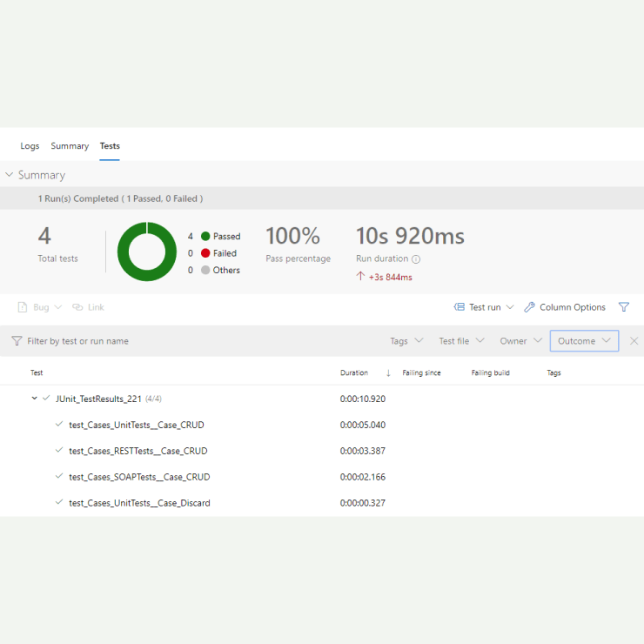The image size is (644, 644).
Task: Click the Column Options wrench icon
Action: pos(529,307)
